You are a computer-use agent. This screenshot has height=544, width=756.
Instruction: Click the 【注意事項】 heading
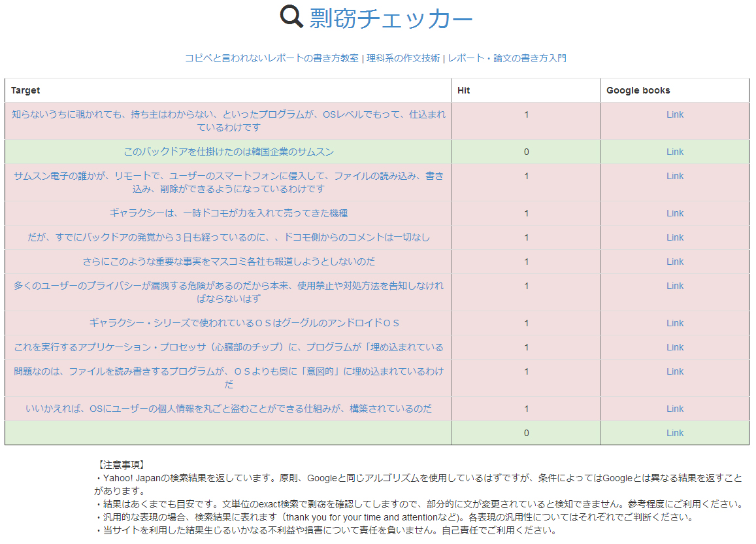coord(120,465)
